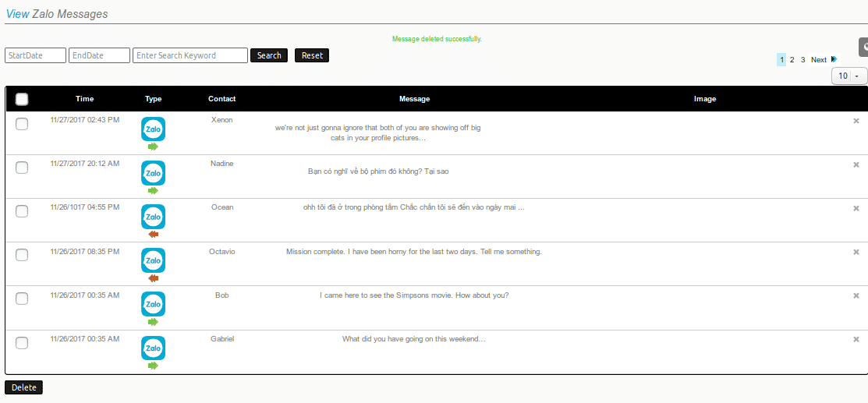Remove Octavio's message using its X icon
The image size is (868, 403).
pos(856,252)
